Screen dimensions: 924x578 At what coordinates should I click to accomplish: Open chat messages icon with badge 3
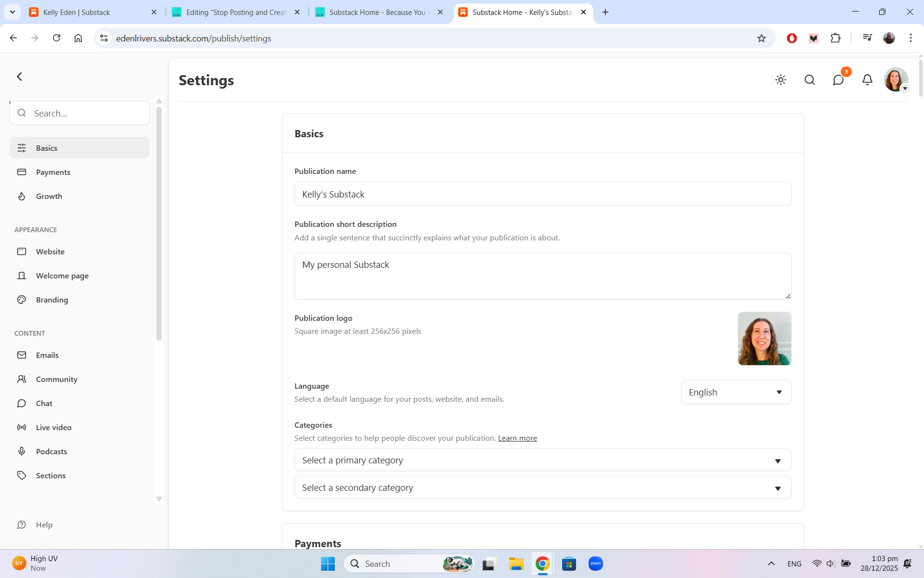click(x=838, y=80)
